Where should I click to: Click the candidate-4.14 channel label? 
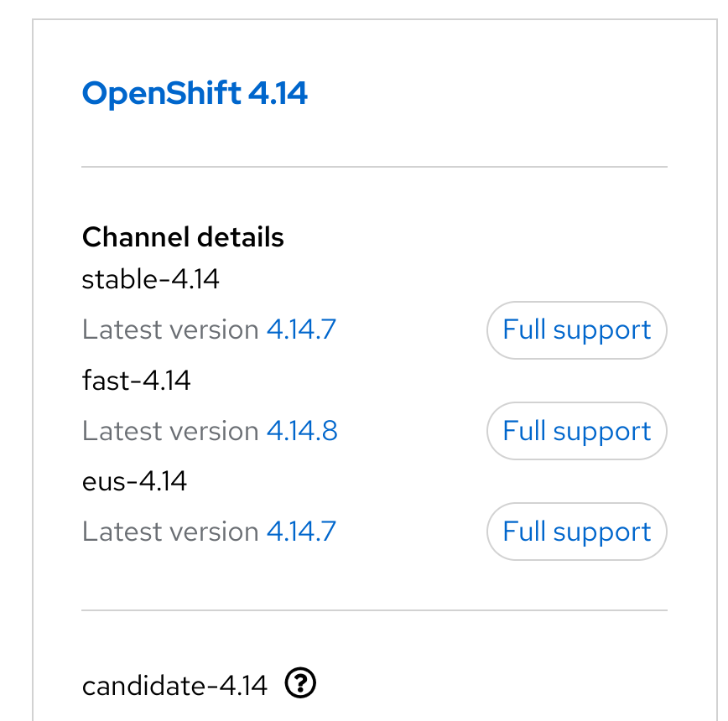(x=174, y=686)
